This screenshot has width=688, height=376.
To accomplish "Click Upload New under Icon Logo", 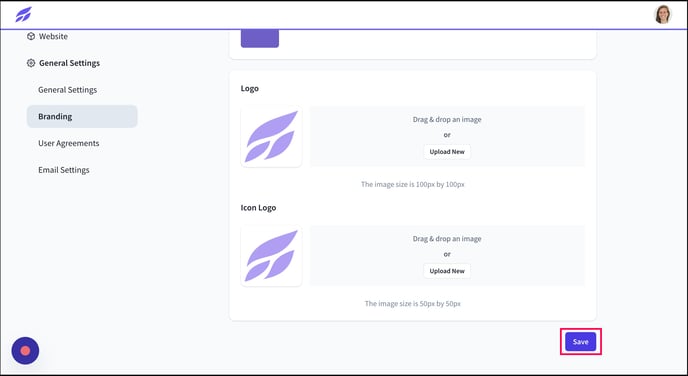I will [x=447, y=271].
